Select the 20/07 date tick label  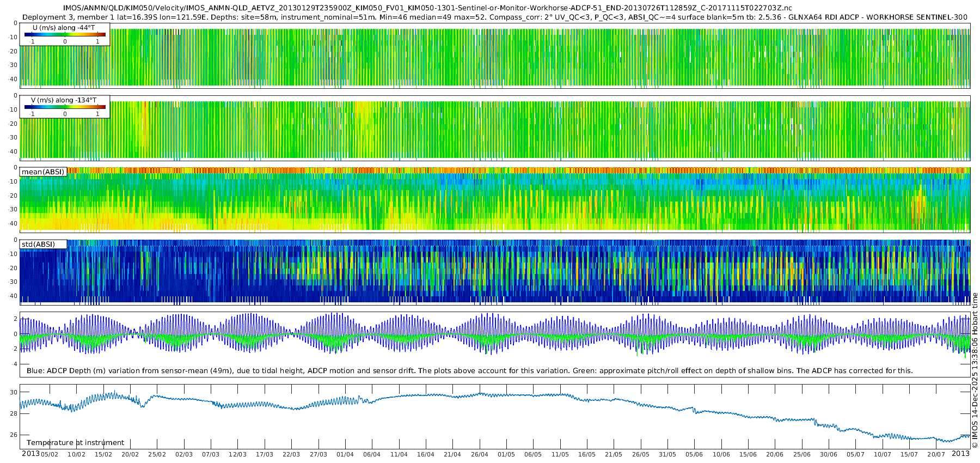pyautogui.click(x=936, y=454)
